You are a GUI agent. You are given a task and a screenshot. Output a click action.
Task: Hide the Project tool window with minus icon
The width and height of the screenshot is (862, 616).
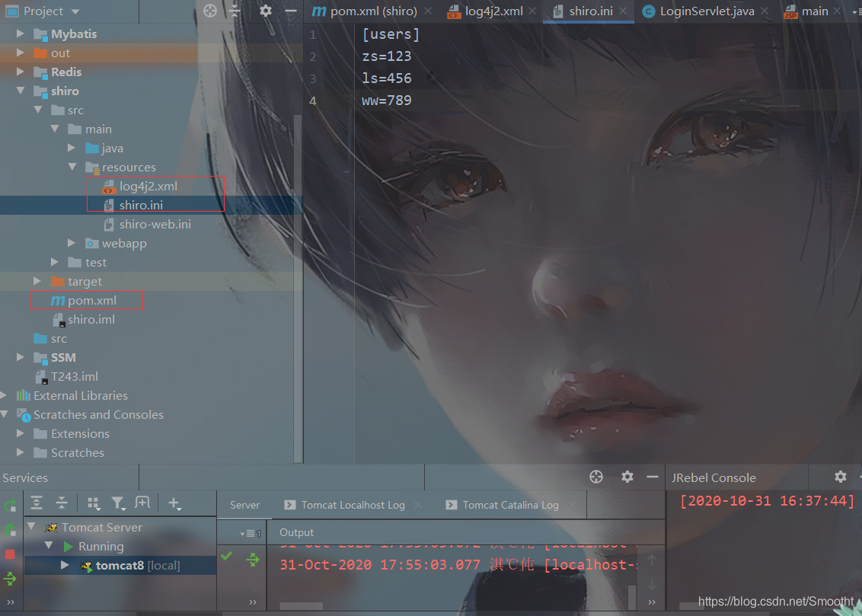[291, 11]
